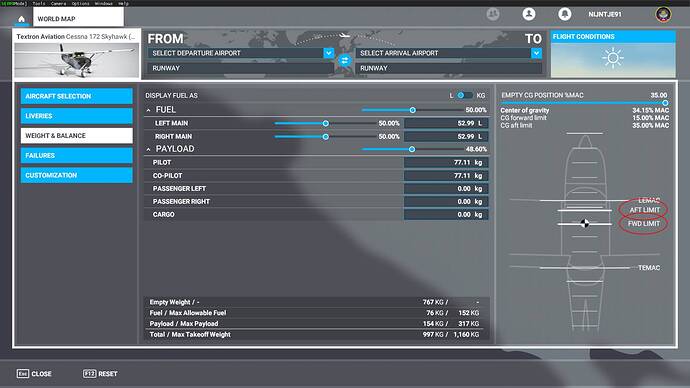
Task: Swap departure and arrival with the arrows icon
Action: coord(345,60)
